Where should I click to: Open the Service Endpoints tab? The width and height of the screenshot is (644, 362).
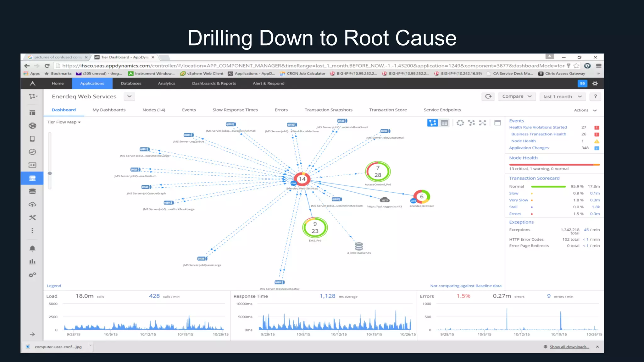pos(442,110)
